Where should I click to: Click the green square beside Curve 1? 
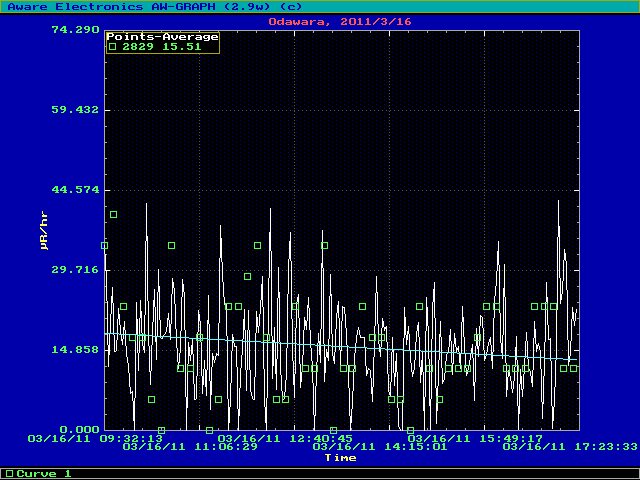click(10, 473)
